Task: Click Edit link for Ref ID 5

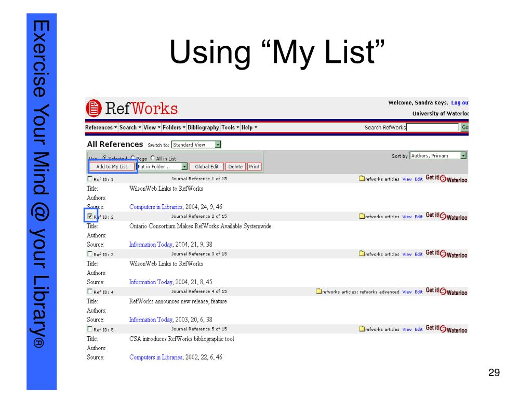Action: pyautogui.click(x=419, y=329)
